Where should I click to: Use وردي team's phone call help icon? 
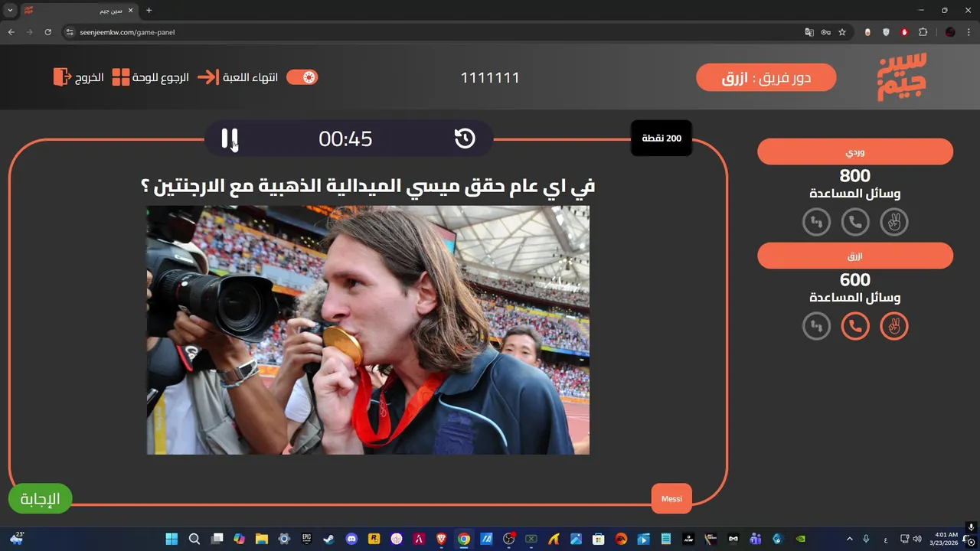[855, 222]
